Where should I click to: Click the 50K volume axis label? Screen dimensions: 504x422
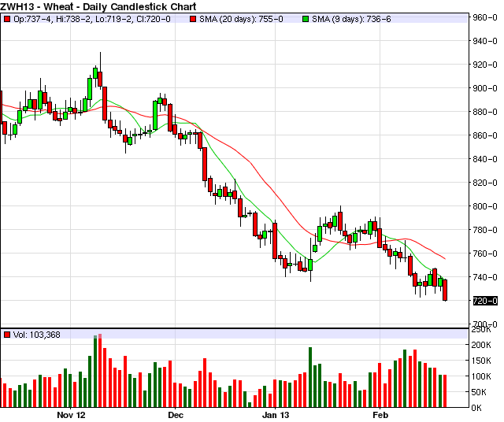tap(483, 392)
